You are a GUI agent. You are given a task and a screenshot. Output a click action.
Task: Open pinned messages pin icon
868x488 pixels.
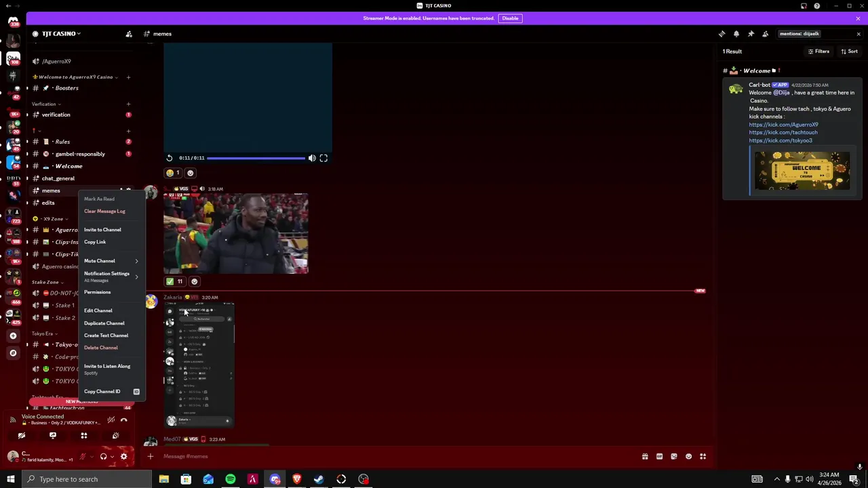pos(751,34)
